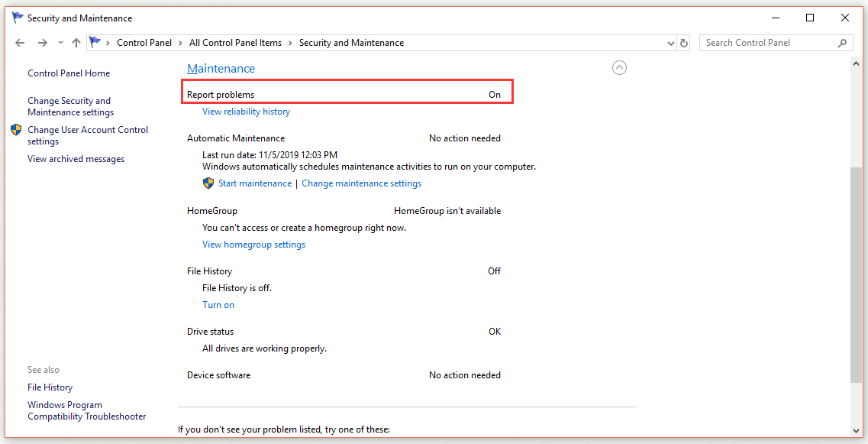Open recent locations dropdown arrow
The height and width of the screenshot is (444, 868).
pyautogui.click(x=60, y=43)
